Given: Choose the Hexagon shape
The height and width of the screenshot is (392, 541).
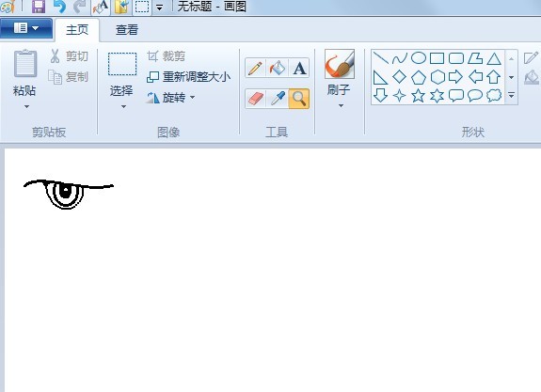Looking at the screenshot, I should [x=438, y=77].
